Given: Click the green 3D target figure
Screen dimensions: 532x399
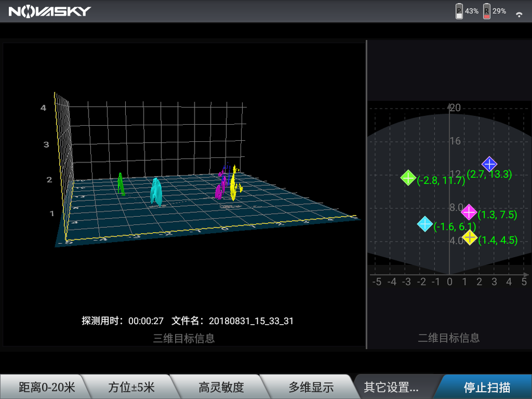Looking at the screenshot, I should point(121,184).
